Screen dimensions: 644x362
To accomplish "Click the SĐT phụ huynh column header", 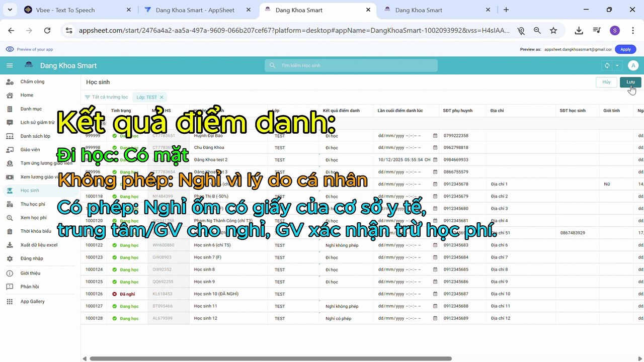I will 457,111.
